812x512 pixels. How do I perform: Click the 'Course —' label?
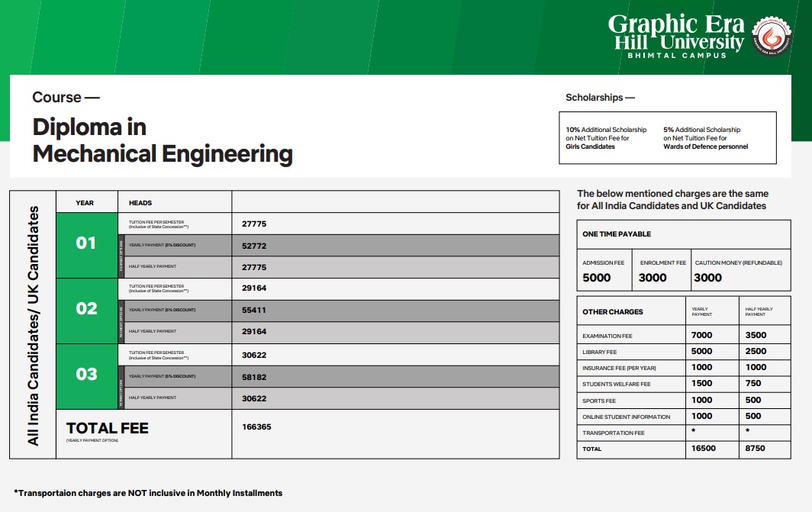(x=66, y=98)
